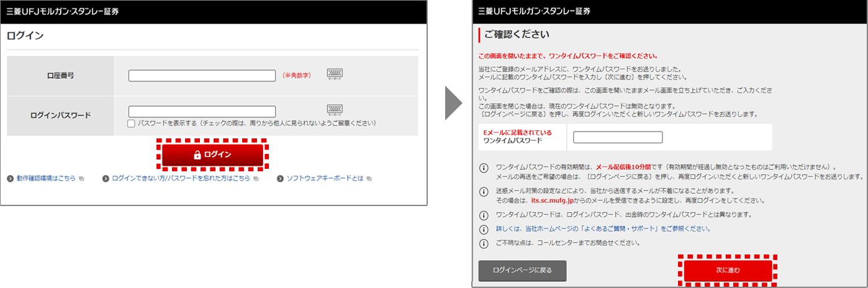The height and width of the screenshot is (288, 868).
Task: Click info icon beside メール配信後10分間 note
Action: 484,168
